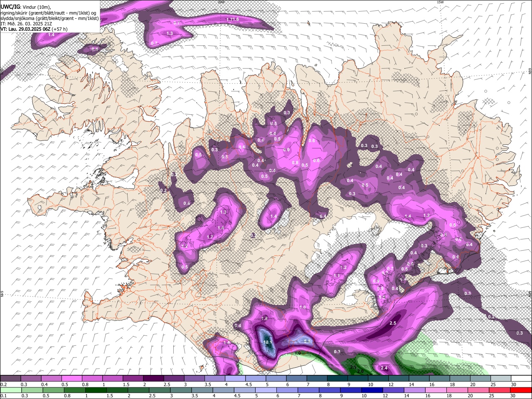Click the snow legend swatch labeled 1.5
Screen dimensions: 532x399
(133, 379)
